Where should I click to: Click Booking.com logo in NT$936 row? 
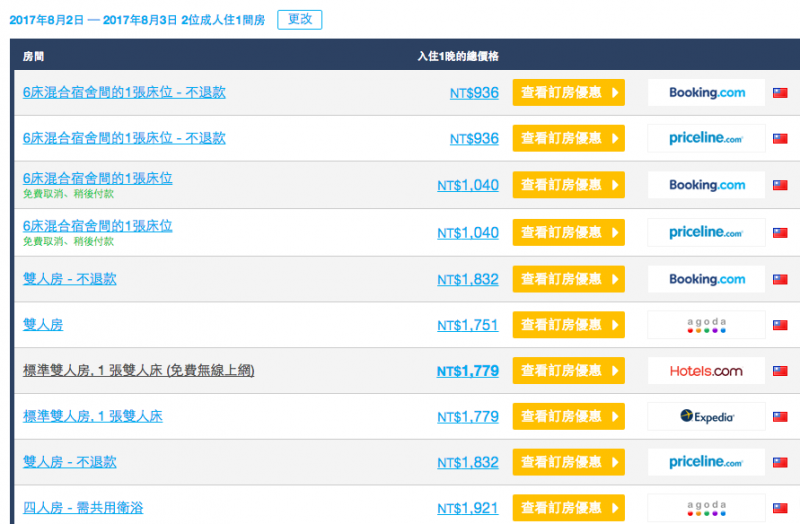[x=707, y=92]
